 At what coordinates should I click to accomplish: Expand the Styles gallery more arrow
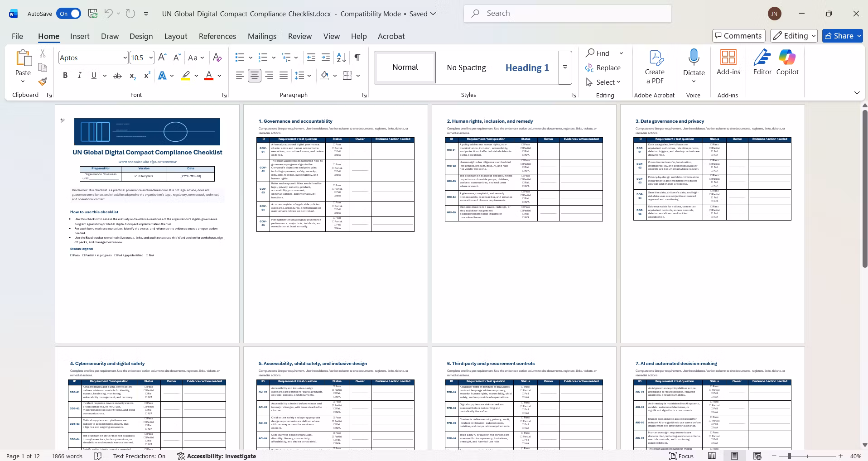point(565,67)
